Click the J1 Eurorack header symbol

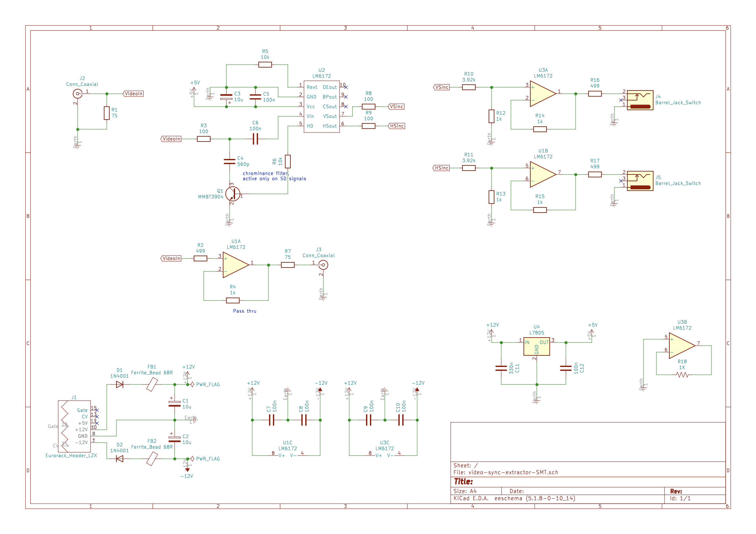pyautogui.click(x=74, y=426)
